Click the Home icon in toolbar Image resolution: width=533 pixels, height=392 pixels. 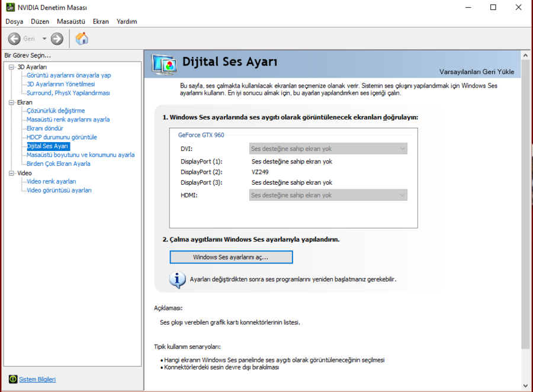pyautogui.click(x=82, y=38)
